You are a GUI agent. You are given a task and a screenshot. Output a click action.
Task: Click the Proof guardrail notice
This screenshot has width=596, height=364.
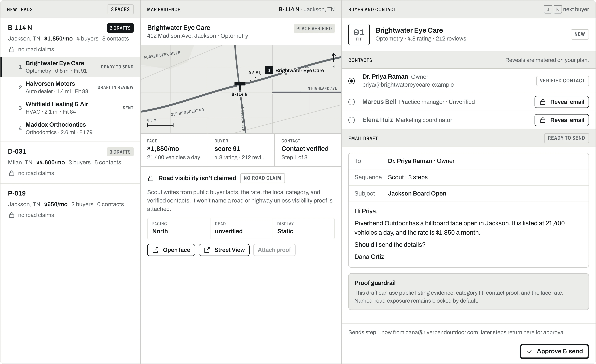(x=469, y=292)
